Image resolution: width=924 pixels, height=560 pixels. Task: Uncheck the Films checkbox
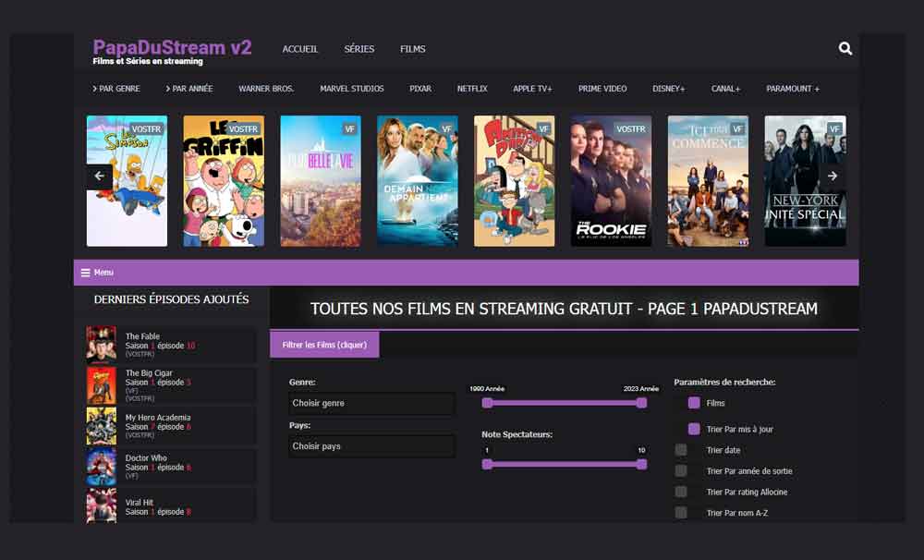point(695,403)
